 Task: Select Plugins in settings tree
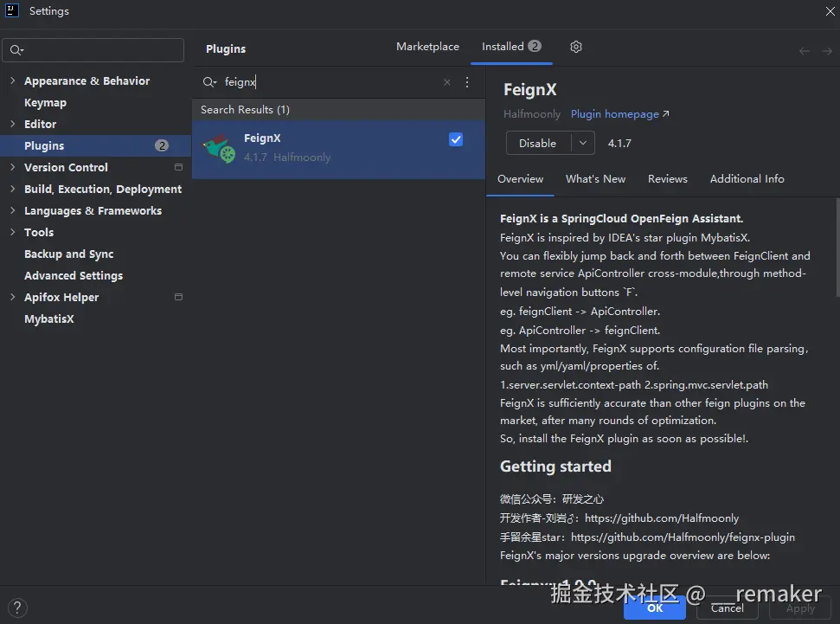(95, 145)
